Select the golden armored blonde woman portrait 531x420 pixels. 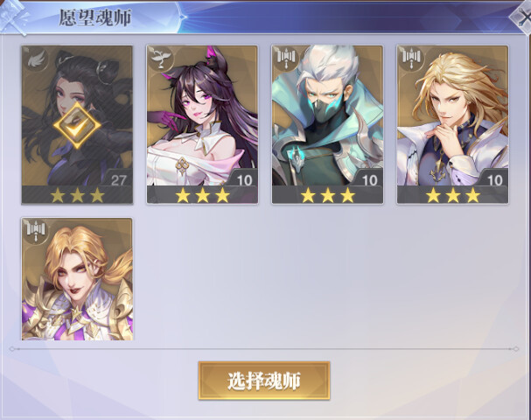[77, 279]
